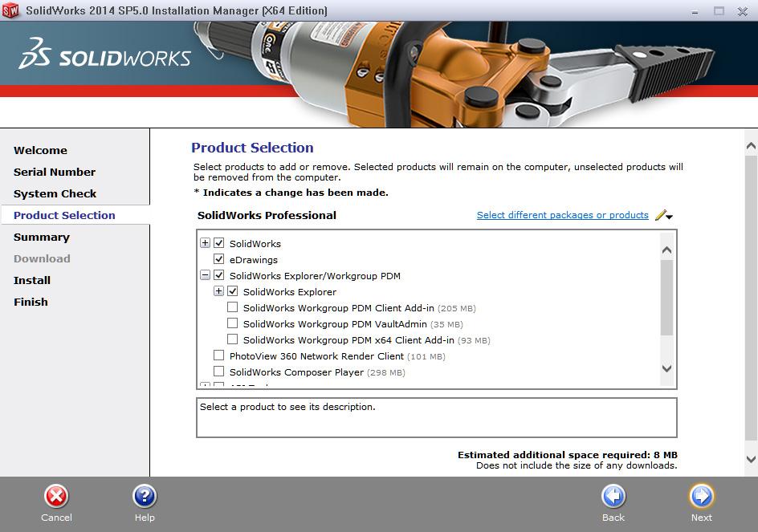Expand the SolidWorks Explorer sub-node
758x532 pixels.
coord(218,291)
